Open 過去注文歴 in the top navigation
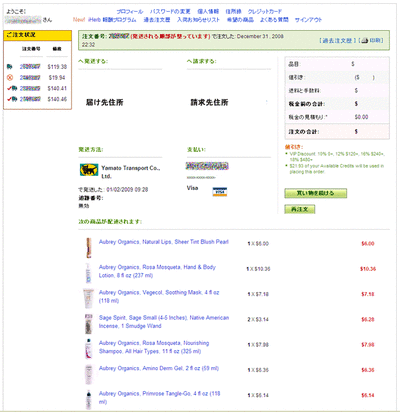Screen dimensions: 400x412 click(x=157, y=20)
